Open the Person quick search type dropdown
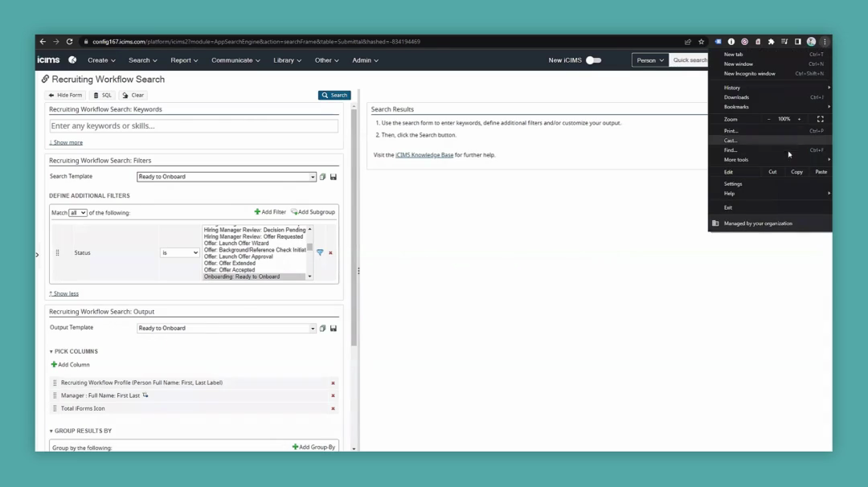This screenshot has height=487, width=868. [650, 59]
